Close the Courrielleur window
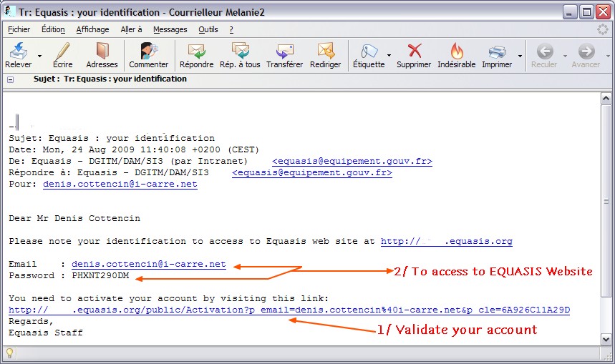Image resolution: width=615 pixels, height=364 pixels. 604,12
